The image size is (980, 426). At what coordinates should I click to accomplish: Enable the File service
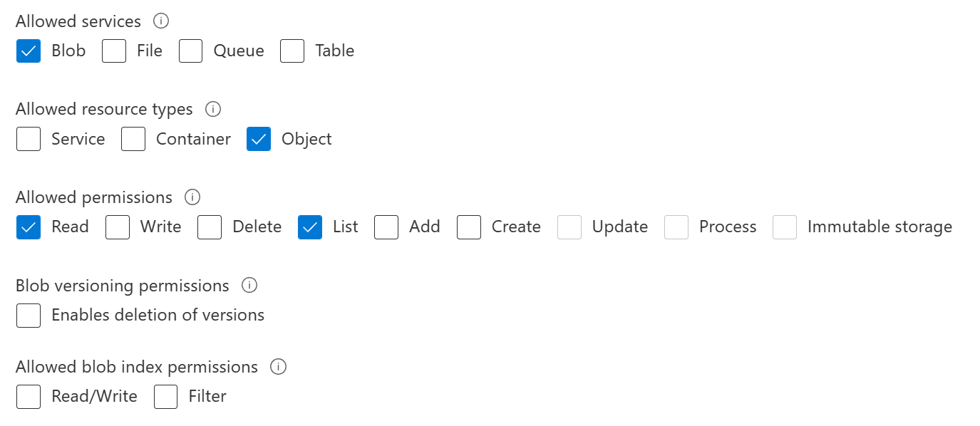(x=113, y=51)
